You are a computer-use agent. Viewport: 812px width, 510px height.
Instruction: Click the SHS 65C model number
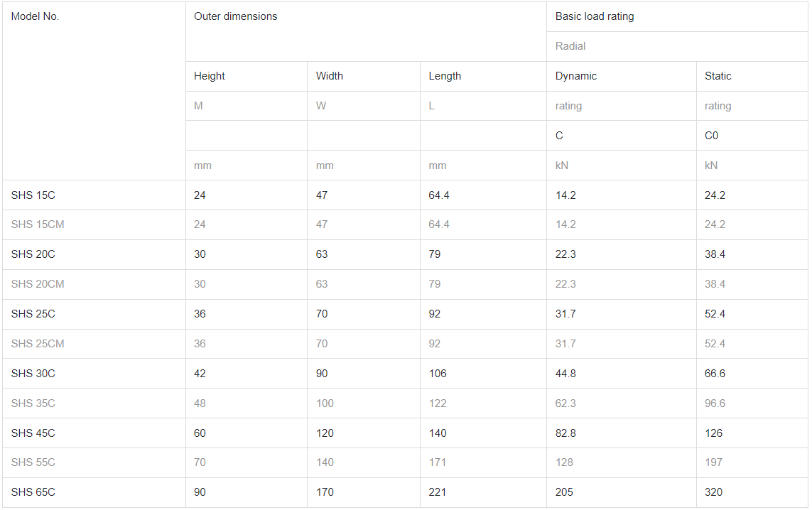coord(33,492)
